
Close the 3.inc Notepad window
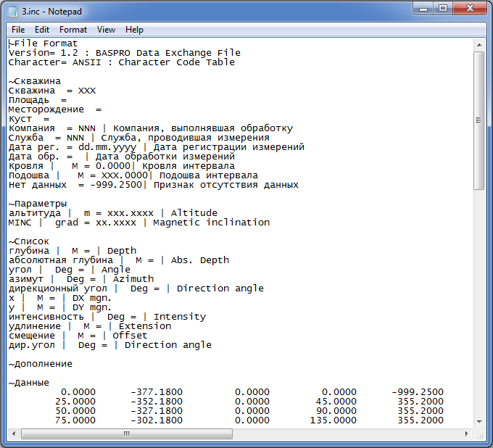click(x=470, y=7)
